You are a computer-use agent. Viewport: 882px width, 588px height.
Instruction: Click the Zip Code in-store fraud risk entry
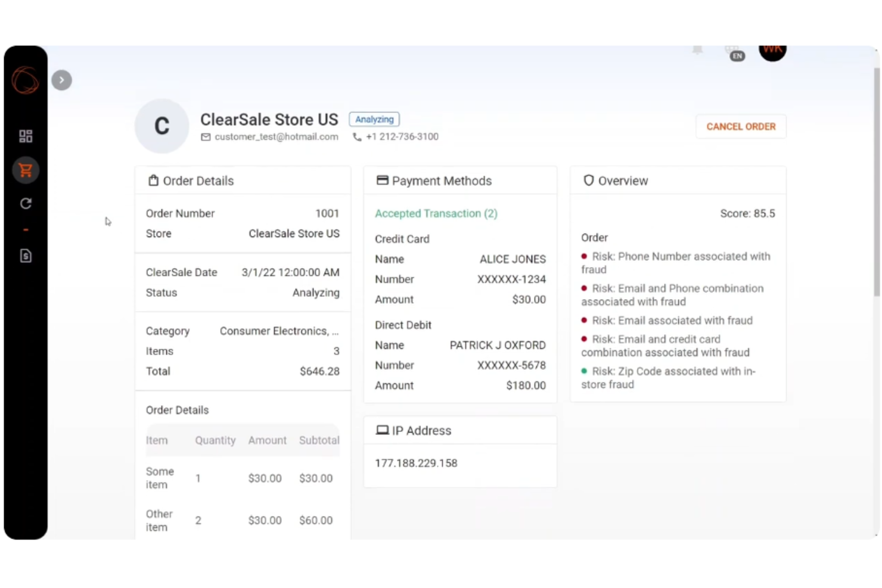(x=668, y=378)
